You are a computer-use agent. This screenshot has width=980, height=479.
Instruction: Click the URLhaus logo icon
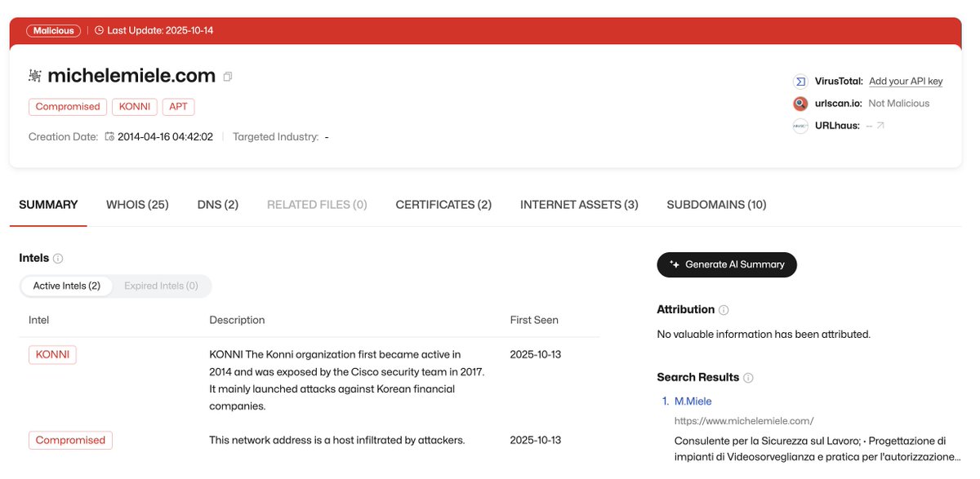tap(800, 126)
